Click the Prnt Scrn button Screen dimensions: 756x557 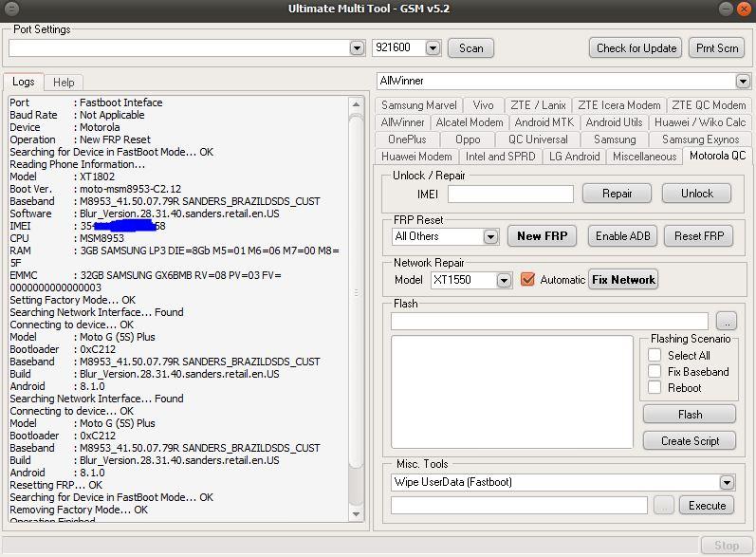717,48
